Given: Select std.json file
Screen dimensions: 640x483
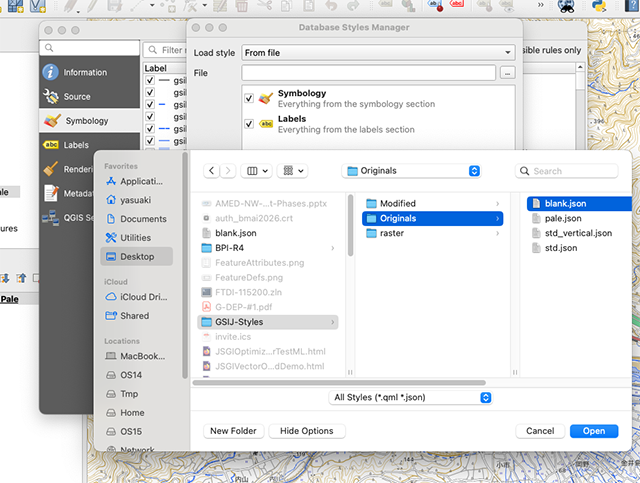Looking at the screenshot, I should point(580,248).
